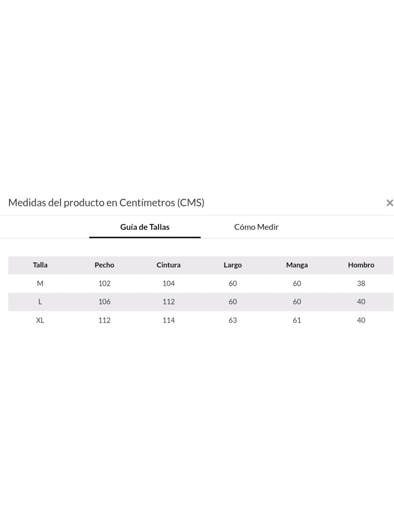
Task: Click the Pecho column header
Action: click(104, 265)
